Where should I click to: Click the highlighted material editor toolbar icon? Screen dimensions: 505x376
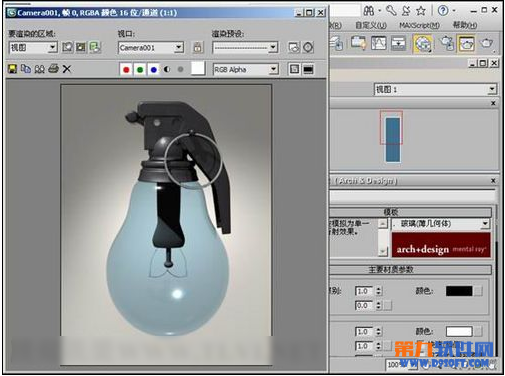click(423, 43)
